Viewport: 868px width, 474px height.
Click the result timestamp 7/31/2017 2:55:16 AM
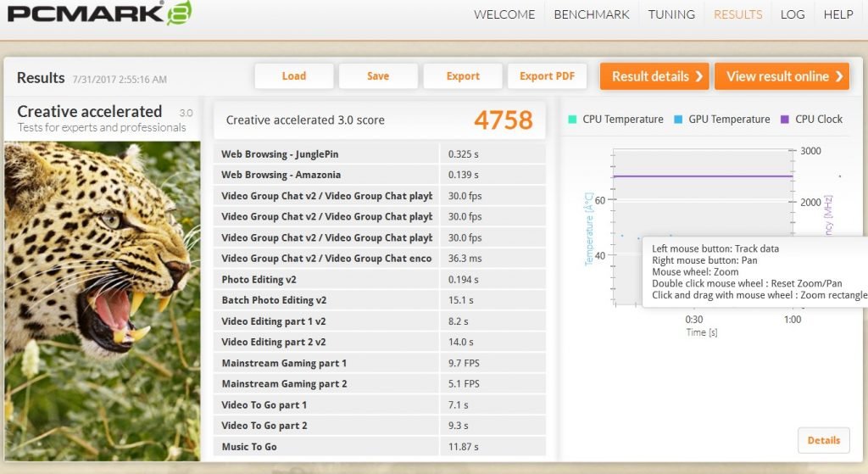coord(120,79)
